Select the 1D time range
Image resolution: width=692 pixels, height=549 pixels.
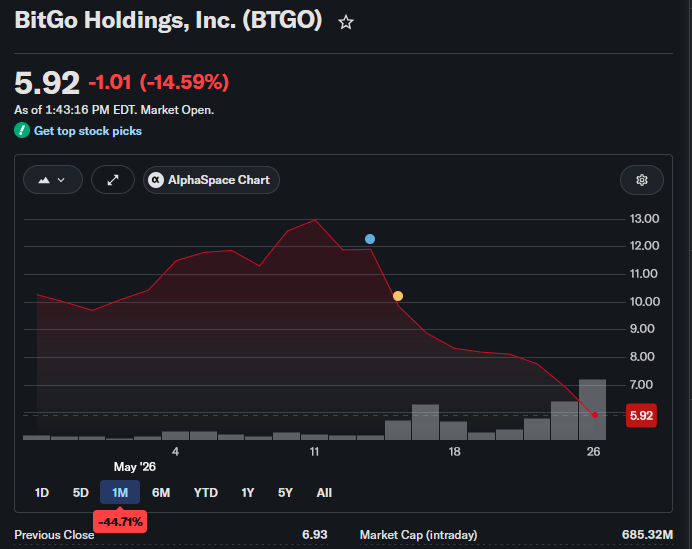pos(42,493)
